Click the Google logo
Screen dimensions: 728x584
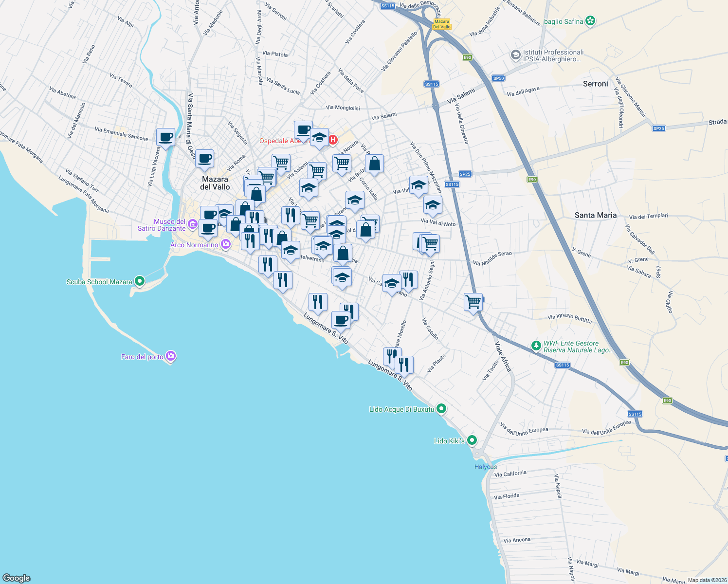tap(17, 578)
